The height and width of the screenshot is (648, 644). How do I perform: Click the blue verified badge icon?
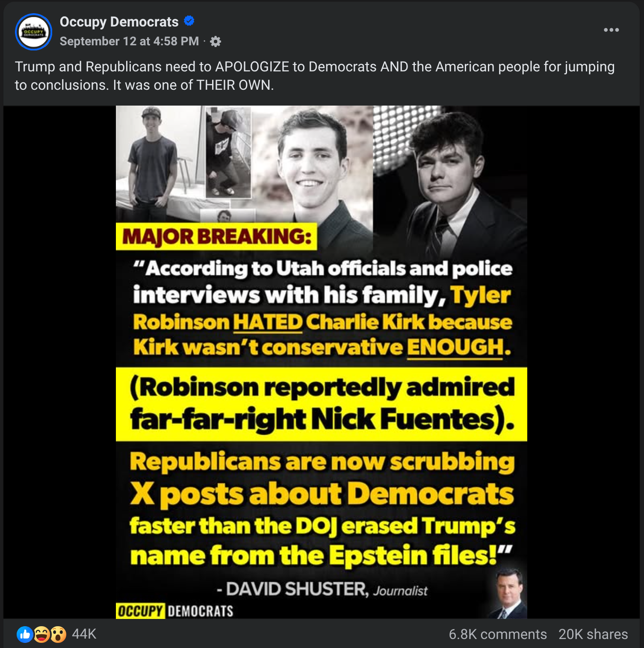[x=189, y=21]
